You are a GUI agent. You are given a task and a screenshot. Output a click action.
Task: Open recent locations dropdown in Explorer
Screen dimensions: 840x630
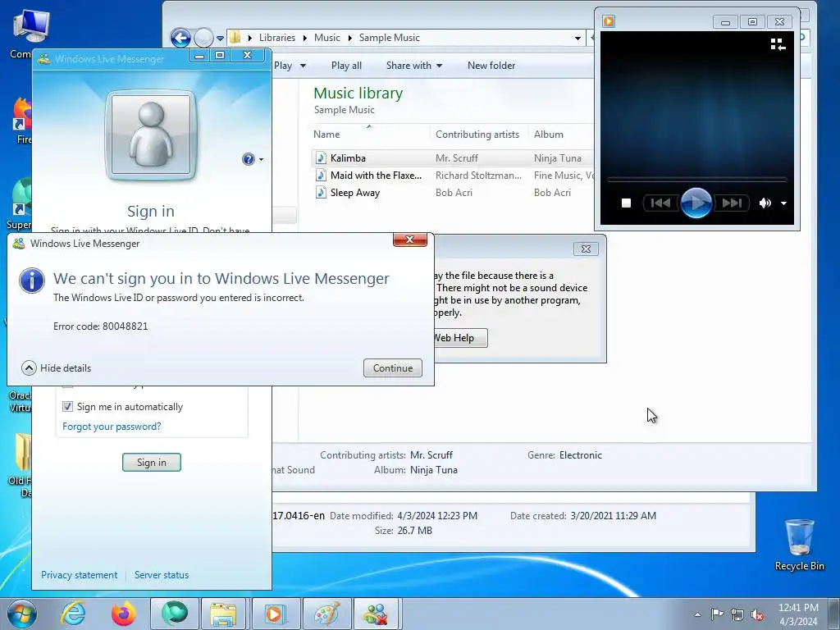tap(220, 39)
